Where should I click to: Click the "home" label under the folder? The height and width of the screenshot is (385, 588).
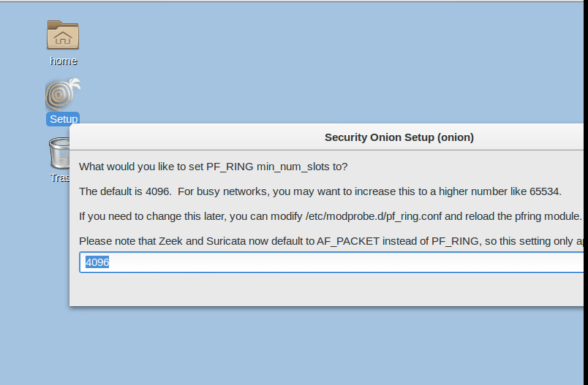pos(64,61)
